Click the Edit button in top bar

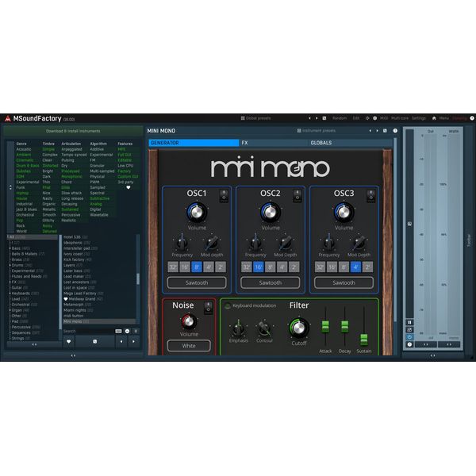tap(356, 118)
